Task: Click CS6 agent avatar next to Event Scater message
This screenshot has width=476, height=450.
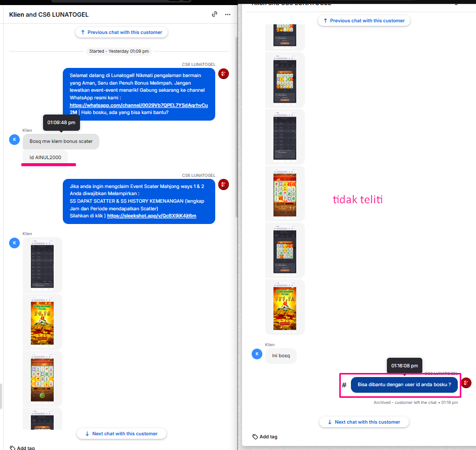Action: [223, 184]
